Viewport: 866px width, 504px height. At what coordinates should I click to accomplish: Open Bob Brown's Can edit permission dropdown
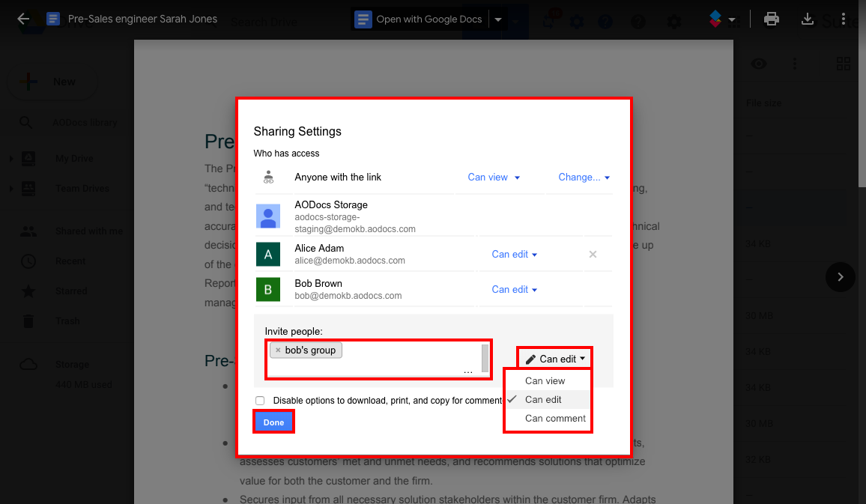click(515, 290)
